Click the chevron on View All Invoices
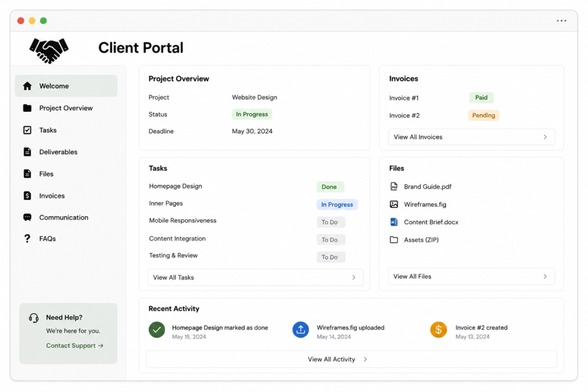 545,137
